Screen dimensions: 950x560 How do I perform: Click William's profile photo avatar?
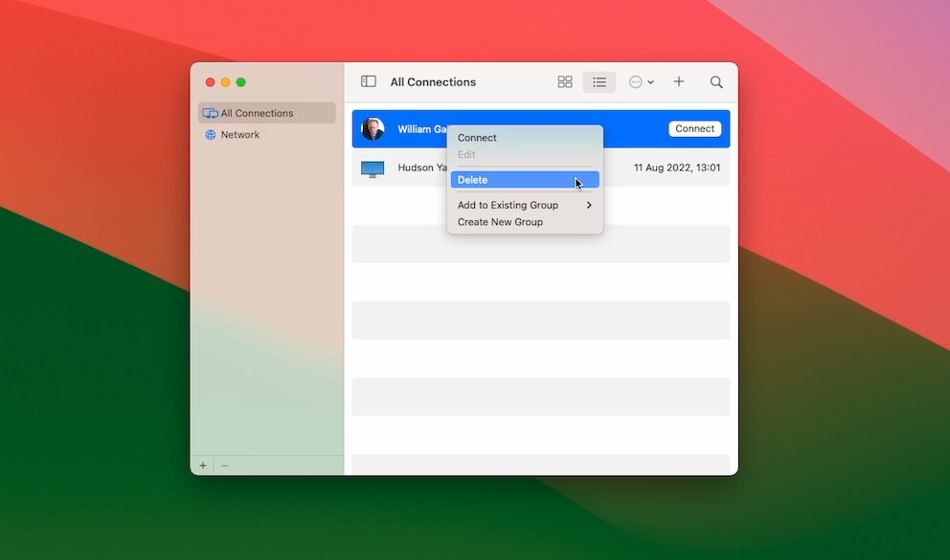(x=373, y=129)
